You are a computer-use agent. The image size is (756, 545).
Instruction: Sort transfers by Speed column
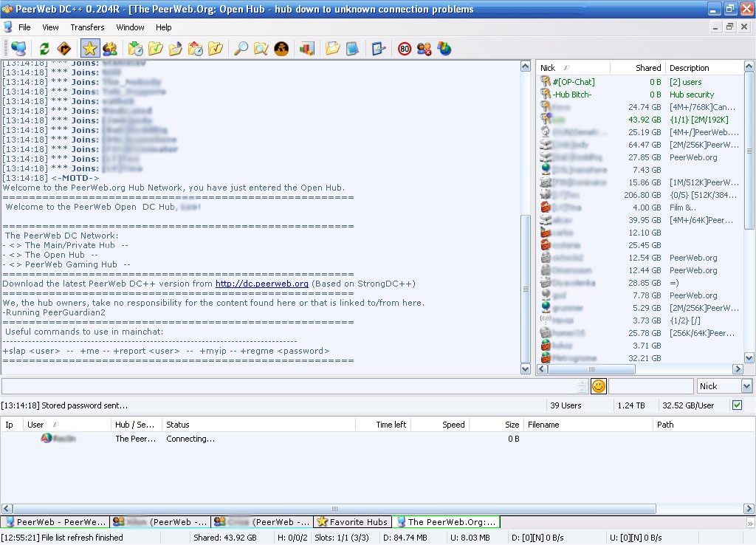click(439, 425)
